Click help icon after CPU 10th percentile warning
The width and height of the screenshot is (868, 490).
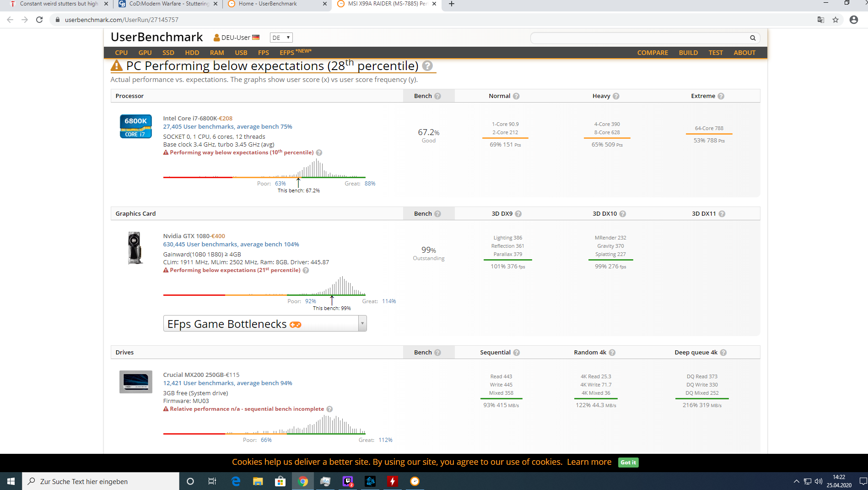coord(319,153)
